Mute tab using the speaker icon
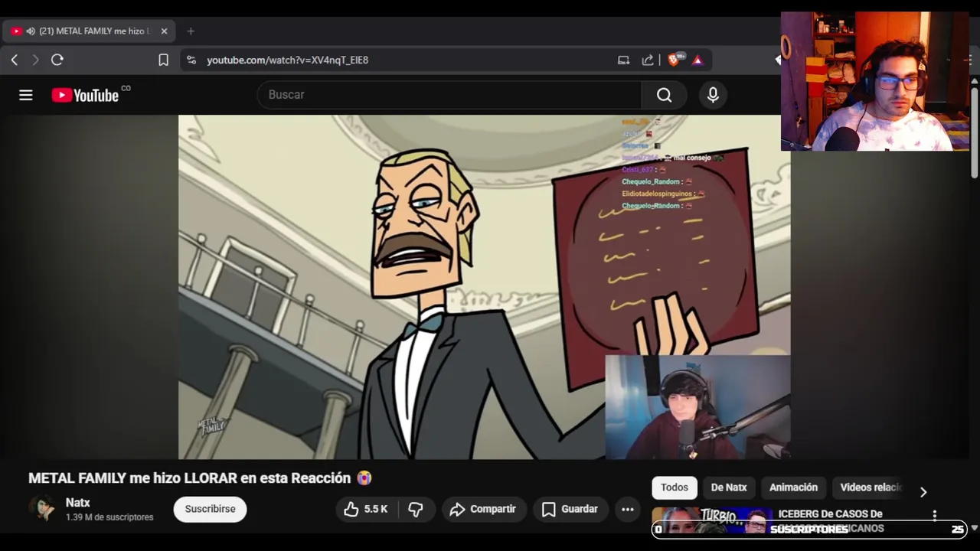This screenshot has height=551, width=980. click(31, 31)
